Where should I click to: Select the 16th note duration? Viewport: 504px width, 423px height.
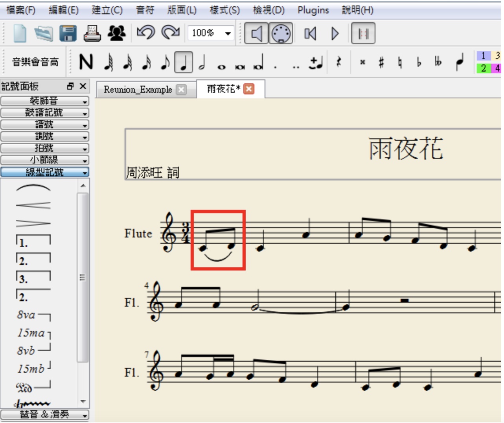pyautogui.click(x=146, y=62)
